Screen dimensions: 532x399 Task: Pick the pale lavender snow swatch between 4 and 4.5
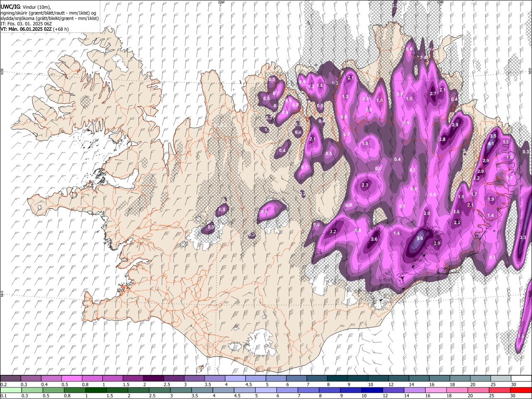pos(235,378)
